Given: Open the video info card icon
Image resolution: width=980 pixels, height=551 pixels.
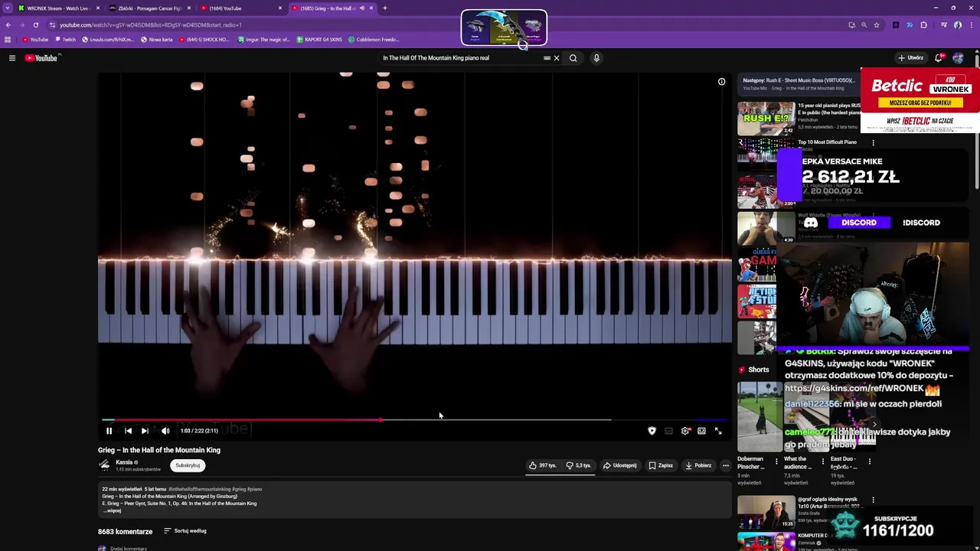Looking at the screenshot, I should [721, 82].
